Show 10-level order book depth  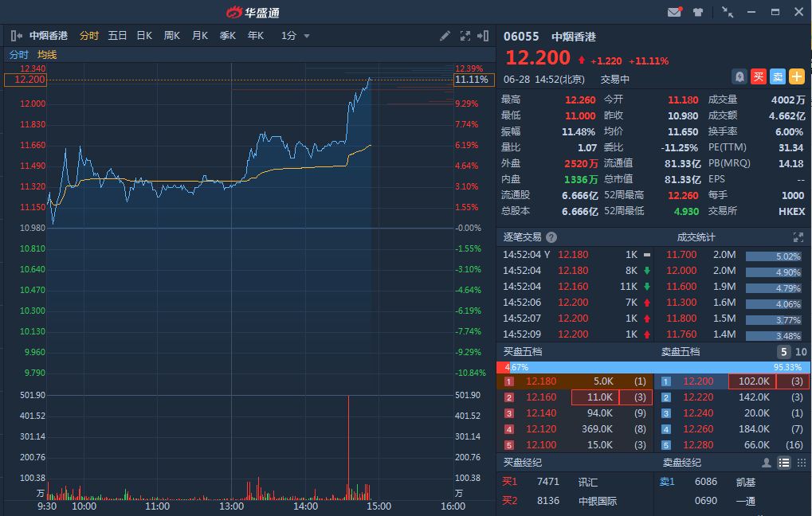point(801,352)
